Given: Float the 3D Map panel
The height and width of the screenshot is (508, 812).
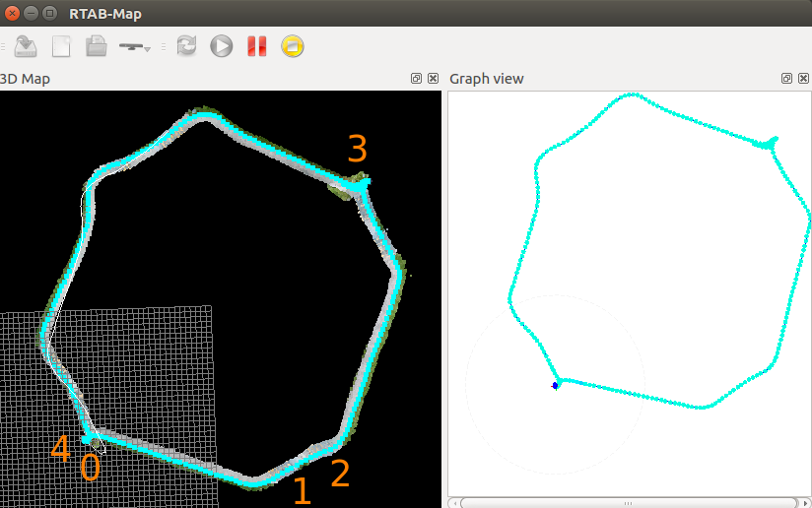Looking at the screenshot, I should click(416, 78).
